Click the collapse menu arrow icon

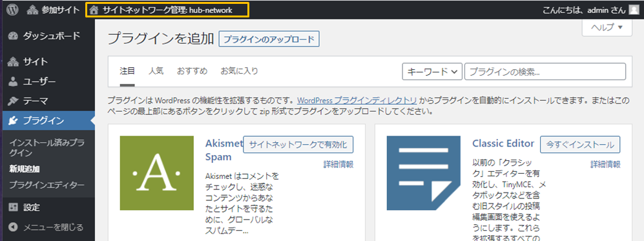click(x=13, y=227)
